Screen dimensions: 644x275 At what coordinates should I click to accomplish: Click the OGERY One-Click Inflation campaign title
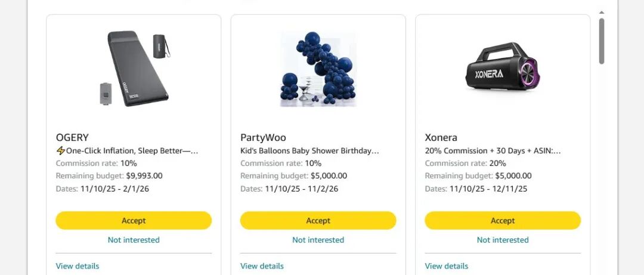pyautogui.click(x=127, y=151)
